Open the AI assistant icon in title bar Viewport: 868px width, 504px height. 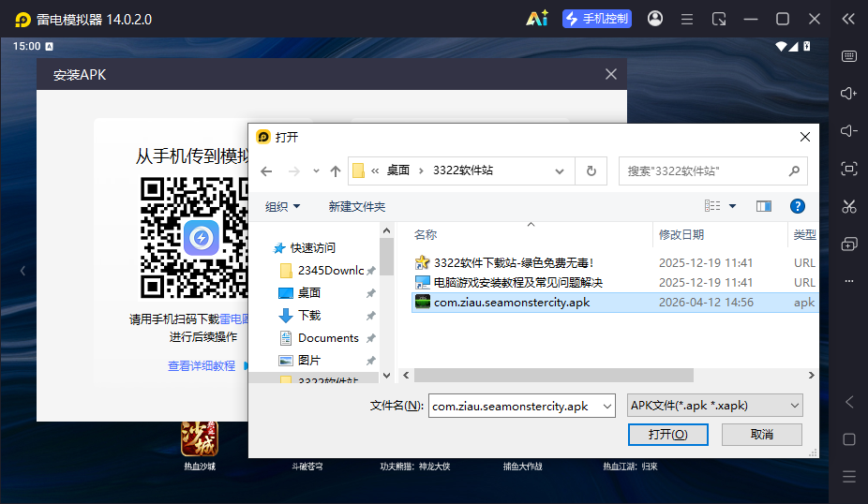(537, 18)
